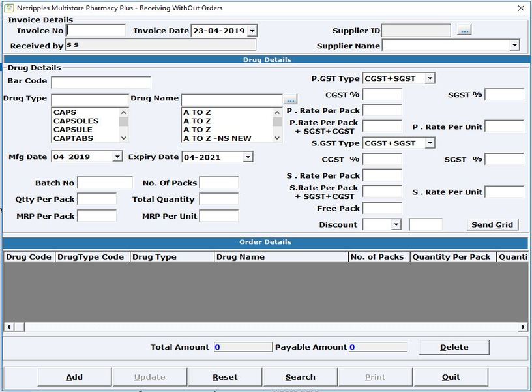This screenshot has height=392, width=532.
Task: Expand the Expiry Date picker
Action: click(x=248, y=157)
